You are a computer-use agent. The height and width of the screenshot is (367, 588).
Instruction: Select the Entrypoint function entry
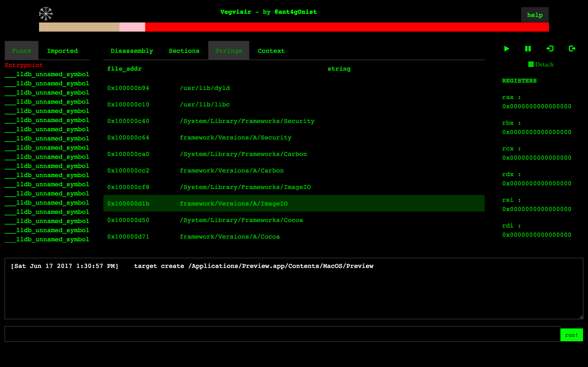pyautogui.click(x=24, y=65)
